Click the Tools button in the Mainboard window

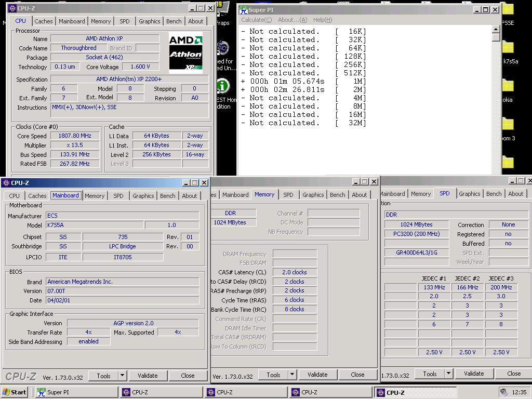tap(103, 376)
